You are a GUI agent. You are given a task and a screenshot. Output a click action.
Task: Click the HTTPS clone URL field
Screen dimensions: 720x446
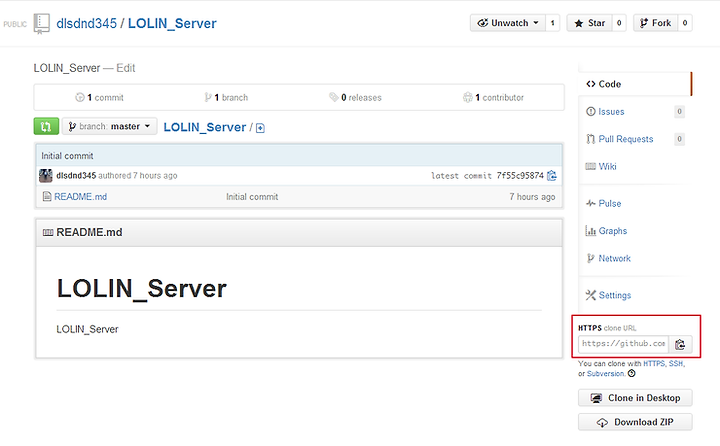pos(623,344)
